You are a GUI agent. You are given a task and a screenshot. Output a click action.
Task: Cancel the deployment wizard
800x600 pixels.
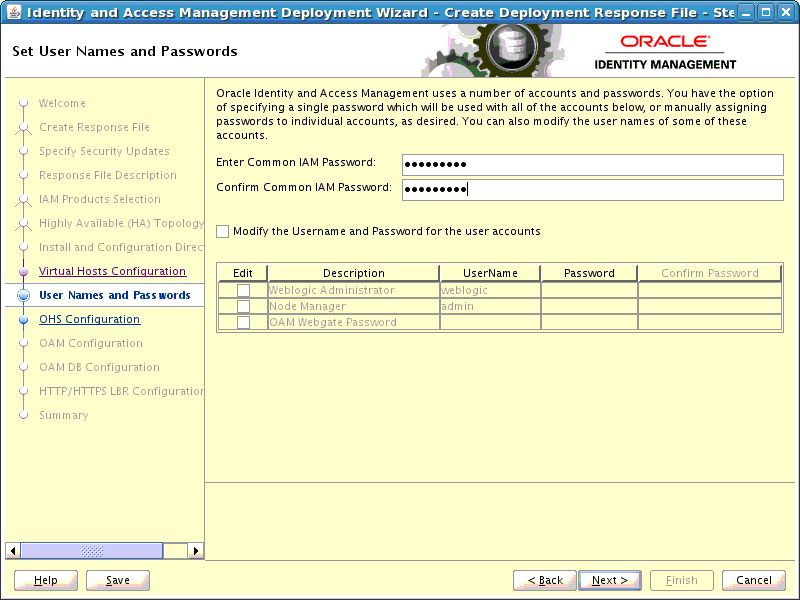754,580
